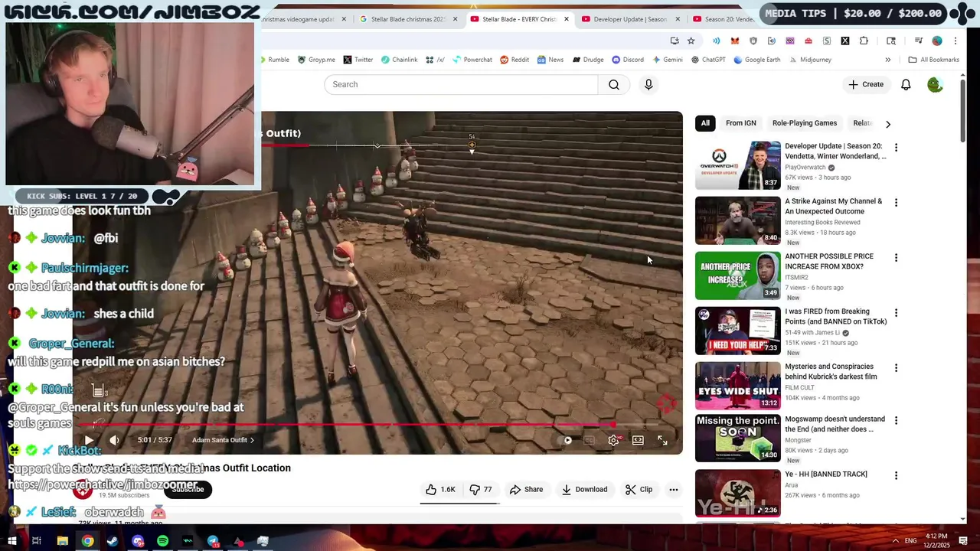Open the Rumble bookmark
980x551 pixels.
click(x=275, y=60)
